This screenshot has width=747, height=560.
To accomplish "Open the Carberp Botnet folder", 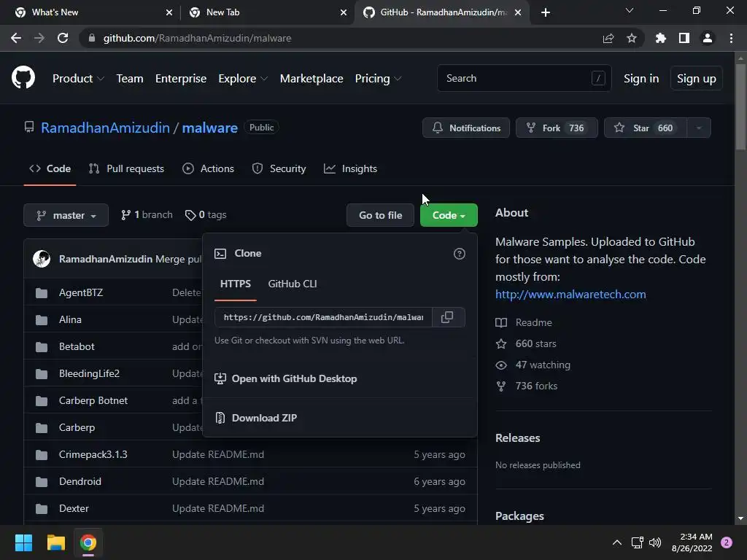I will [93, 400].
